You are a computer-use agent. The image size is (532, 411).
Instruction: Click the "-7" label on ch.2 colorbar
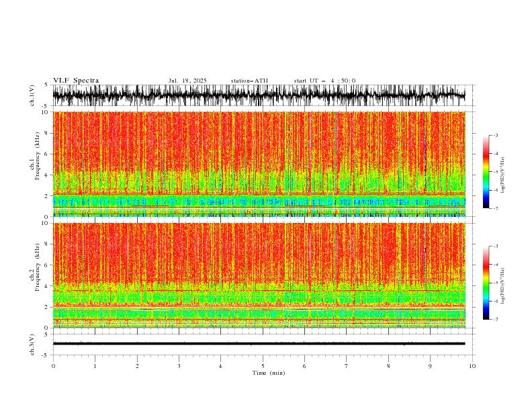click(496, 319)
